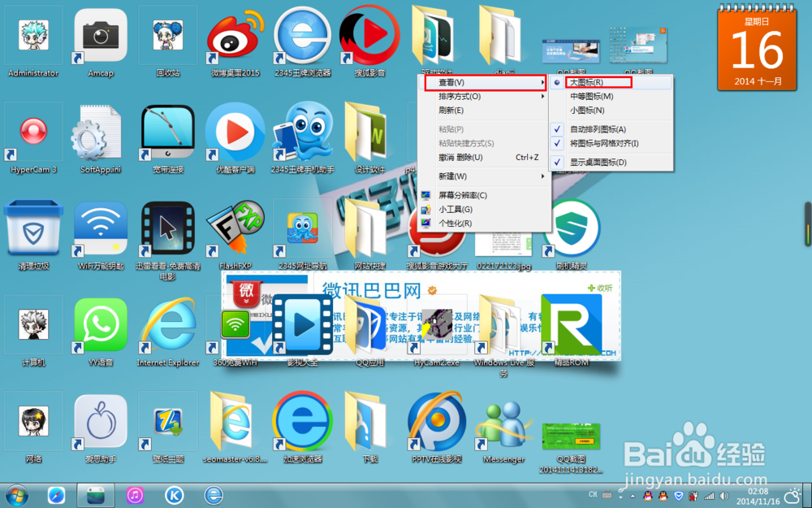Open 屏幕分辨率(C) from context menu

[x=485, y=195]
